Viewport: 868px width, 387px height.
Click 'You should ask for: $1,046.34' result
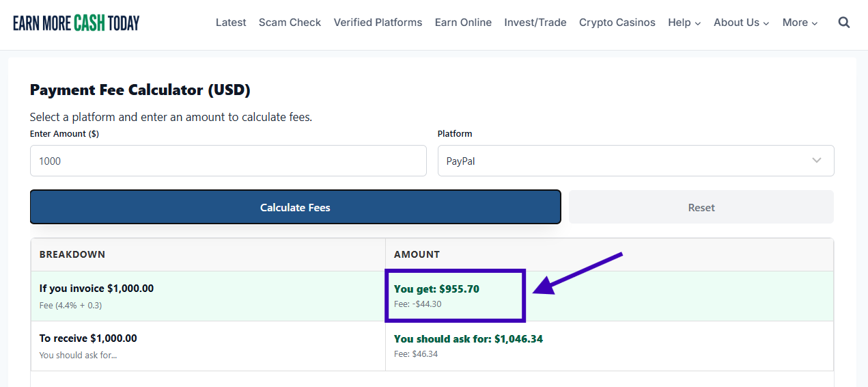468,339
